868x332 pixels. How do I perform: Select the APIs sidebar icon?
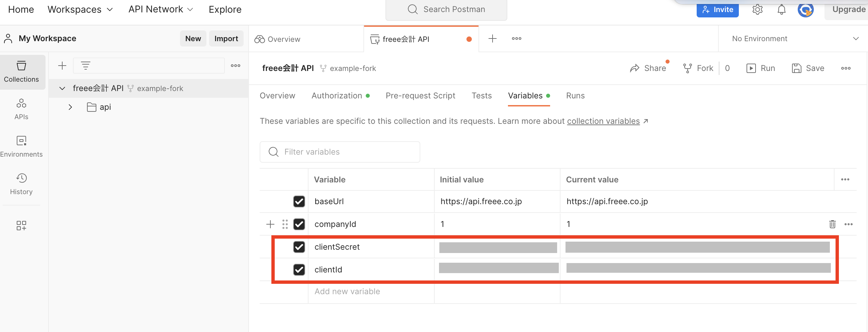click(21, 109)
